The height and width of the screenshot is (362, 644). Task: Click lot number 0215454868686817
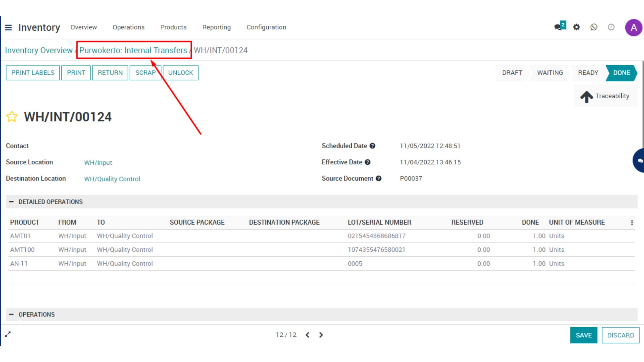[377, 236]
